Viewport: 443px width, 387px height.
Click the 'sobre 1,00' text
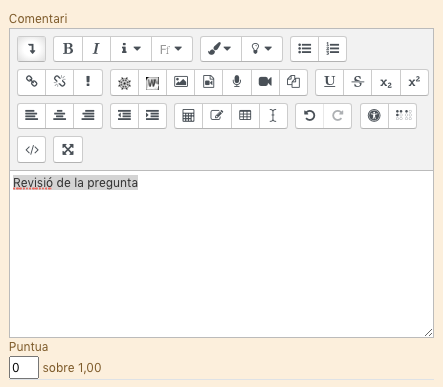click(x=72, y=368)
